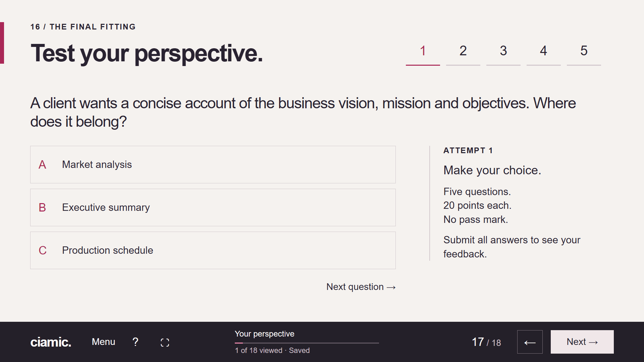This screenshot has height=362, width=644.
Task: Go to question 4 tab
Action: click(543, 54)
